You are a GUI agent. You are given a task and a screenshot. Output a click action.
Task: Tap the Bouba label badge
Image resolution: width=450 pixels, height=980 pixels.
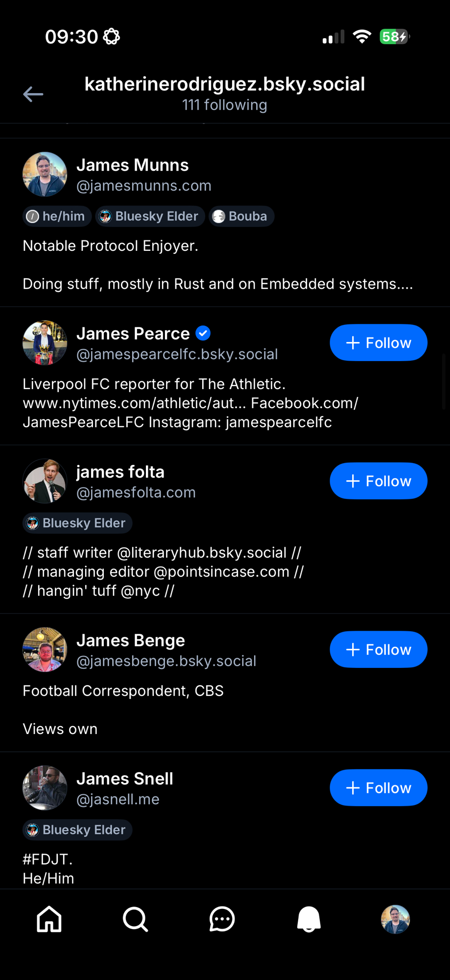click(x=241, y=216)
